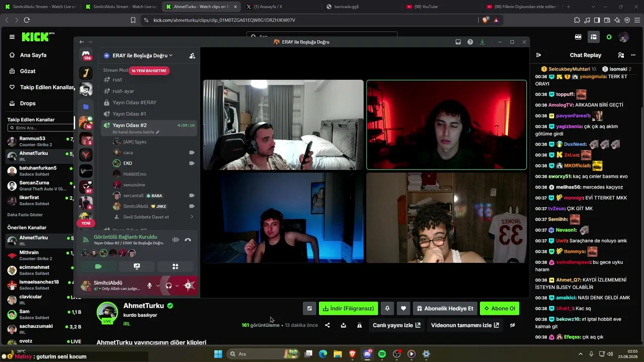Open the Brave main menu
The image size is (644, 362).
click(x=637, y=20)
